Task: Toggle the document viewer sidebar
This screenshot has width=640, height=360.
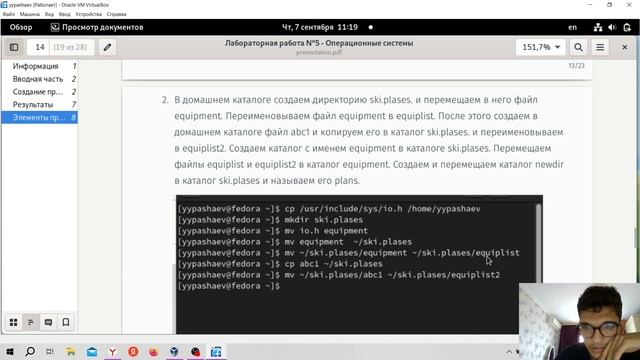Action: pyautogui.click(x=14, y=47)
